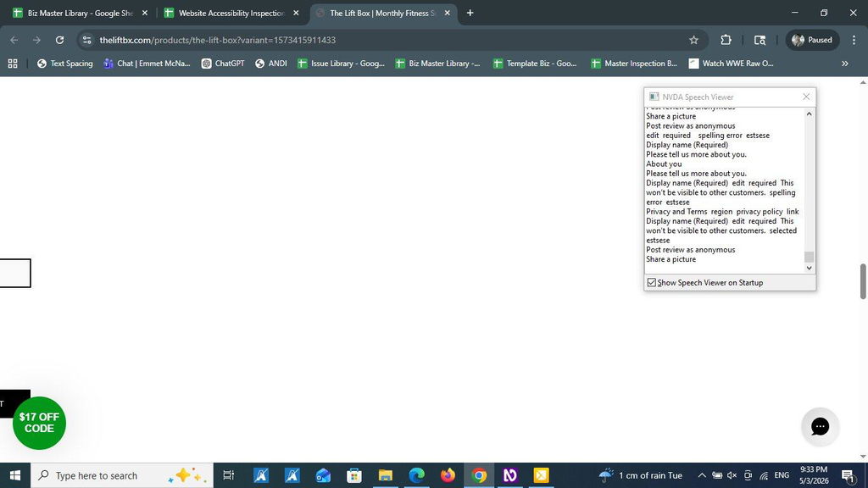Screen dimensions: 868x488
Task: Open the Chrome extensions puzzle icon
Action: click(726, 40)
